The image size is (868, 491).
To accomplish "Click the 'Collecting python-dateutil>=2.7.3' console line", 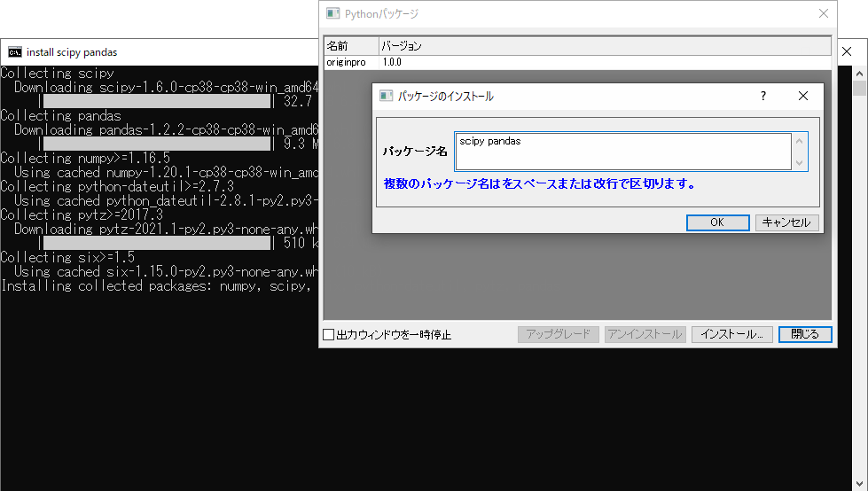I will [117, 186].
